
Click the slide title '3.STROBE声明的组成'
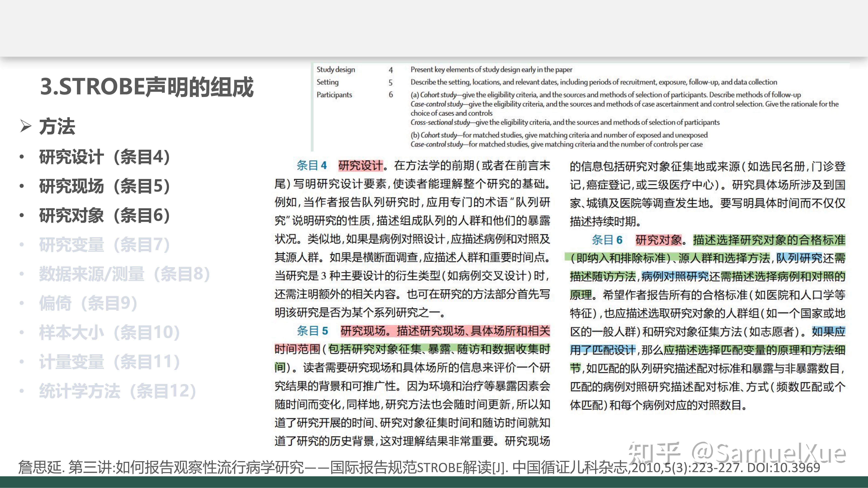coord(147,87)
